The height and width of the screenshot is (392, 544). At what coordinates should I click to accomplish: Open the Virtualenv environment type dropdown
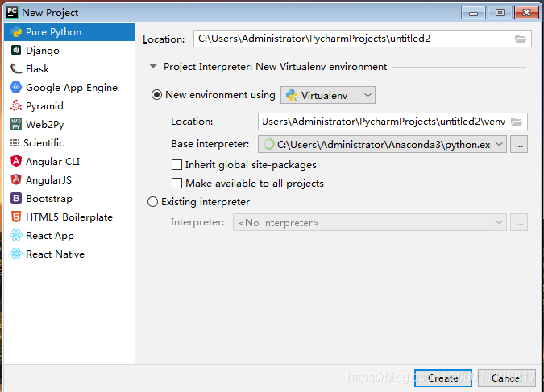(x=328, y=95)
